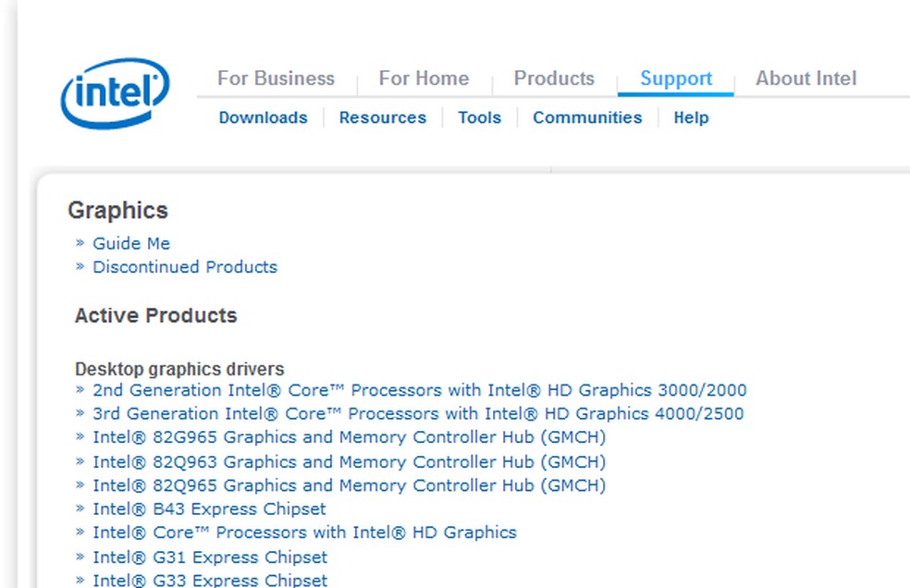Open the Resources submenu
The width and height of the screenshot is (910, 588).
pyautogui.click(x=382, y=117)
